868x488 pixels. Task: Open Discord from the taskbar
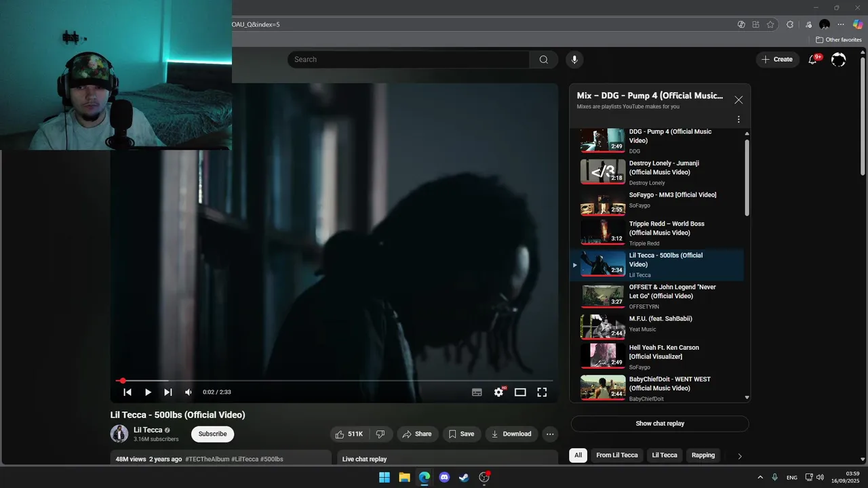pyautogui.click(x=444, y=477)
